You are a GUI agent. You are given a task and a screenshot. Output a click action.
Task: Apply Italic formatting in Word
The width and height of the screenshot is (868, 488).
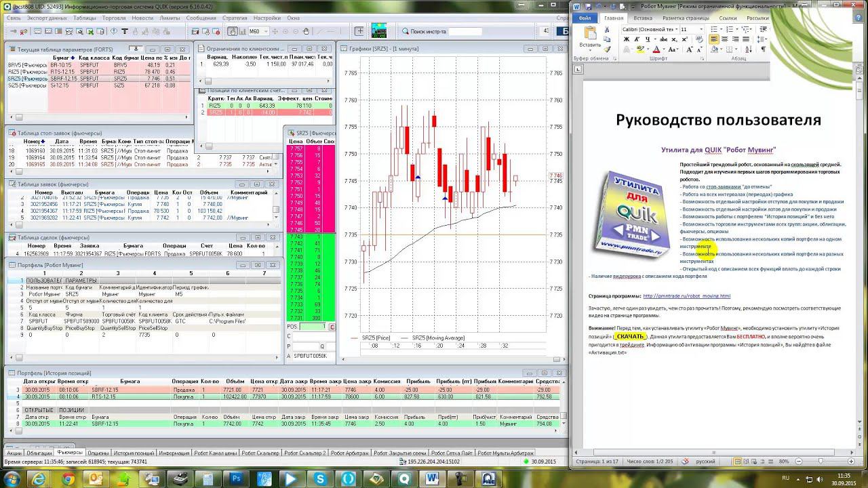pyautogui.click(x=637, y=39)
